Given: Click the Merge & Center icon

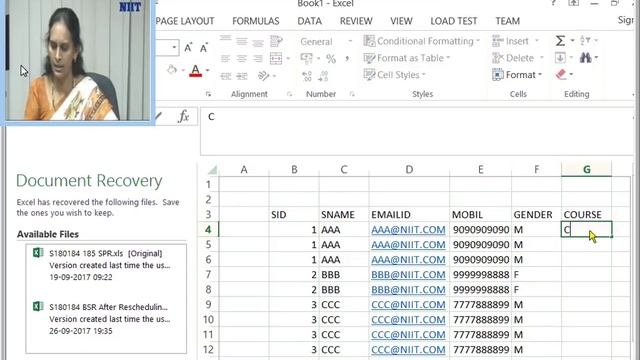Looking at the screenshot, I should [x=276, y=58].
